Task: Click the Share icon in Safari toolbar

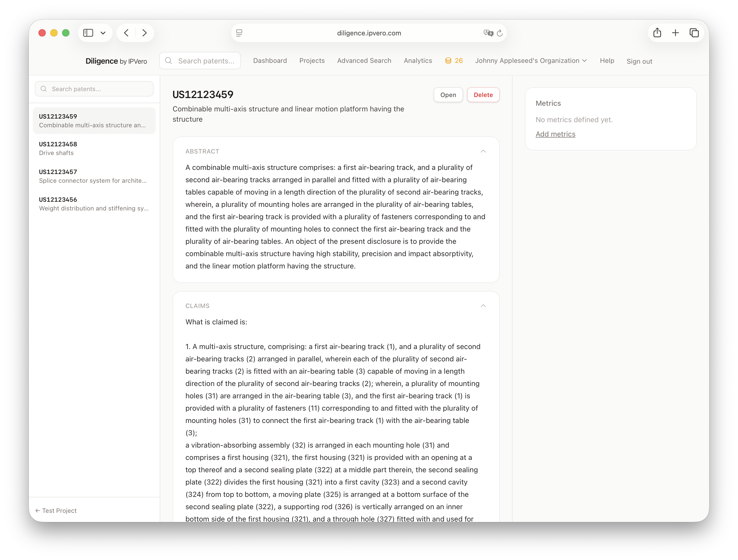Action: tap(657, 33)
